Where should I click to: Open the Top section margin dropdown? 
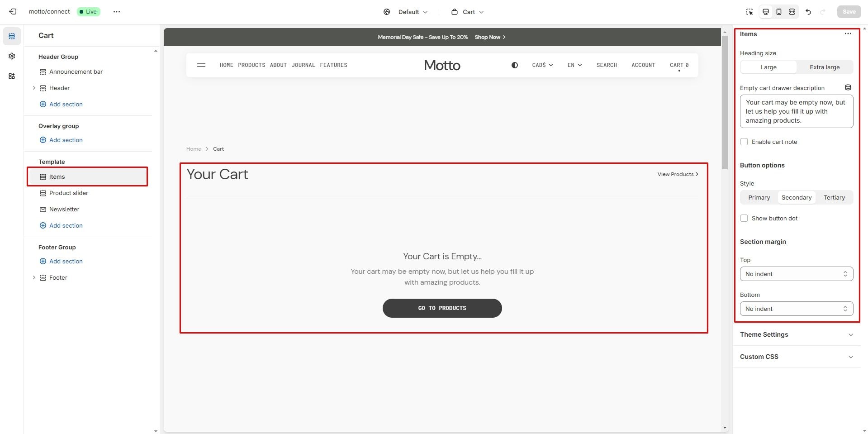click(x=796, y=274)
